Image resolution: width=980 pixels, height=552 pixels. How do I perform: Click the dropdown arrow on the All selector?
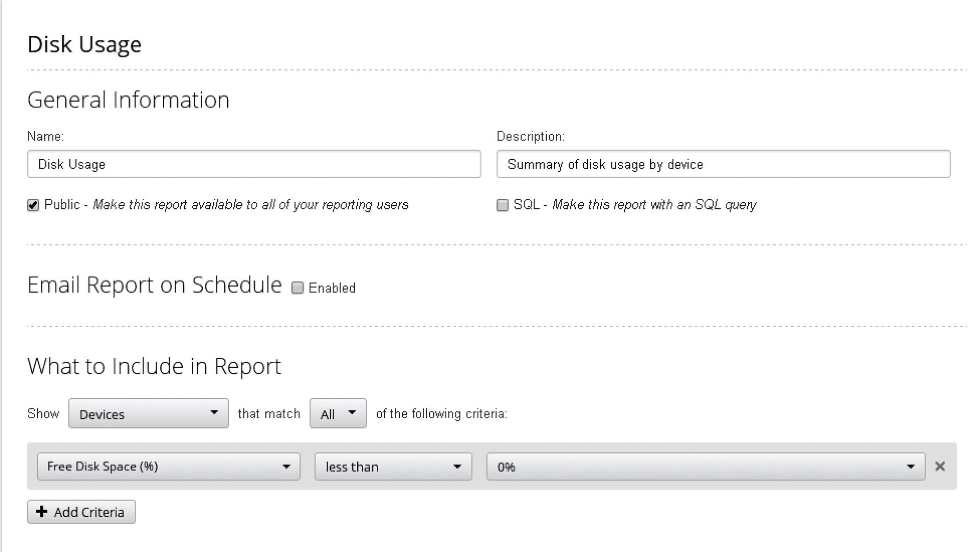coord(352,414)
